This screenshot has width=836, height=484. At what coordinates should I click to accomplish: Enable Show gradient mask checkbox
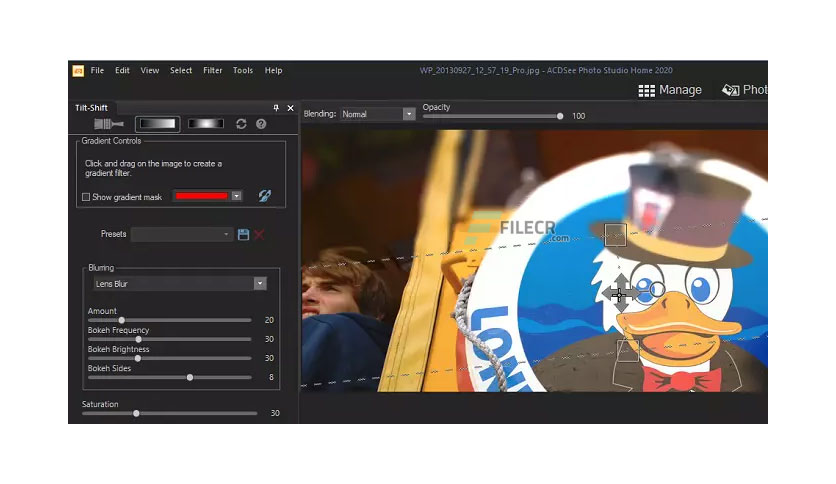86,197
